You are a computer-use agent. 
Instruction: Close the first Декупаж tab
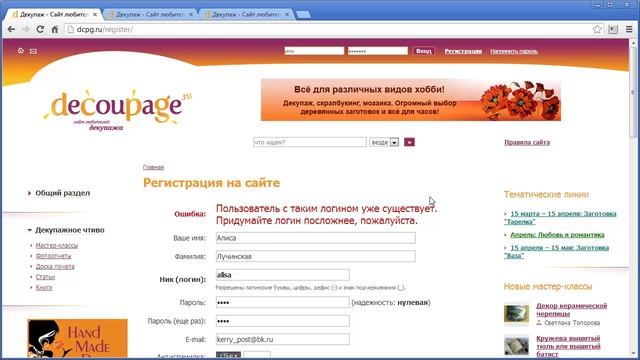(95, 14)
